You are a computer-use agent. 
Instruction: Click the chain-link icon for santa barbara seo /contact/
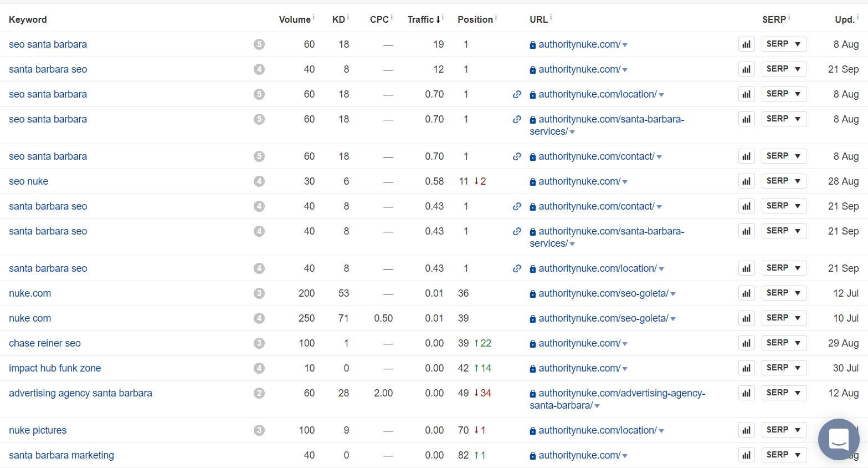coord(517,206)
